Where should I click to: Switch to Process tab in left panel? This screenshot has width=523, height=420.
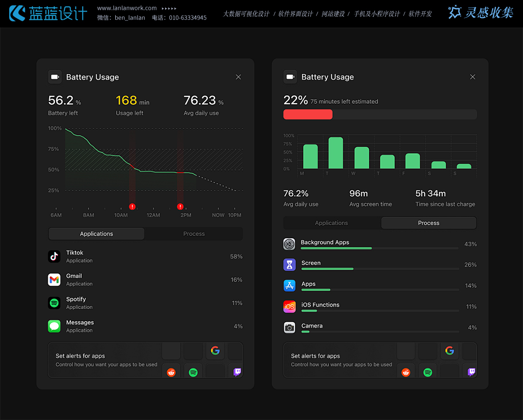pyautogui.click(x=194, y=234)
